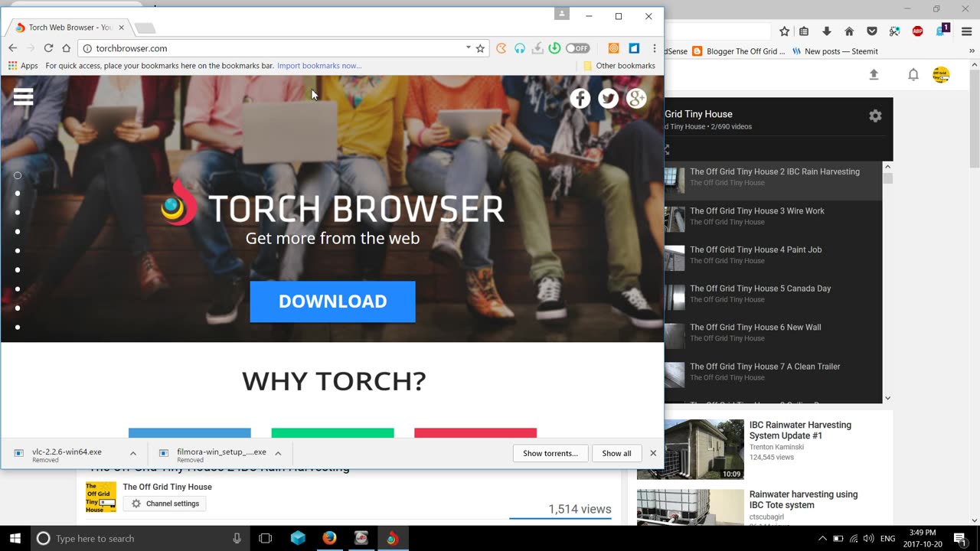The height and width of the screenshot is (551, 980).
Task: Open the YouTube account avatar
Action: pyautogui.click(x=941, y=75)
